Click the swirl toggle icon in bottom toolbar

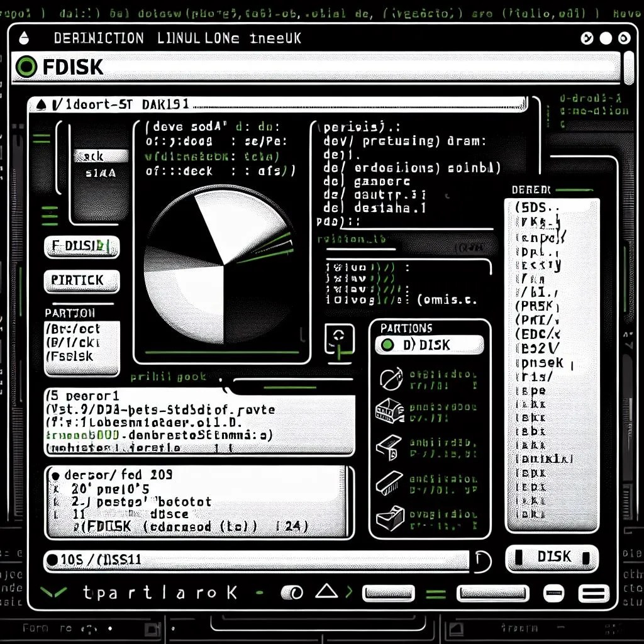coord(292,592)
